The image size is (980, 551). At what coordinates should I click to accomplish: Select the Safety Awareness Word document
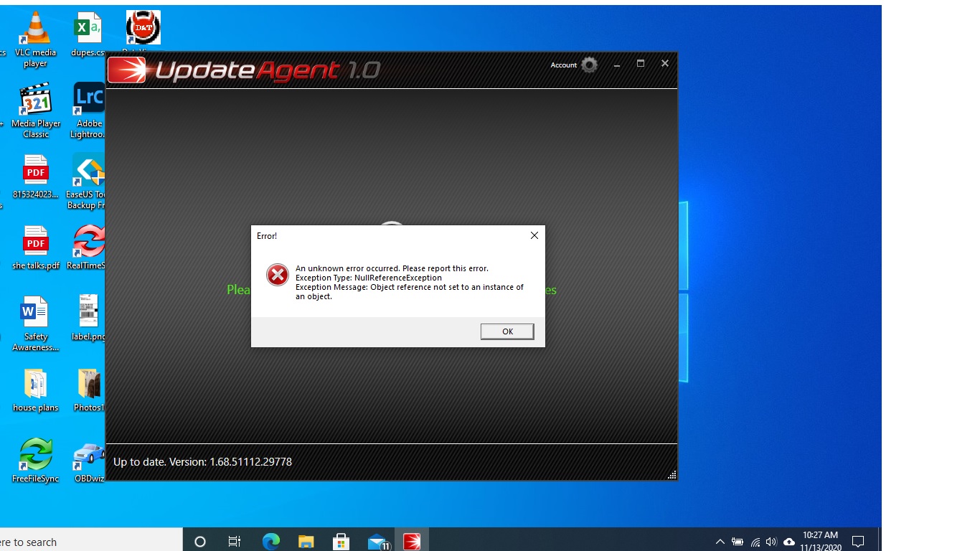tap(35, 324)
